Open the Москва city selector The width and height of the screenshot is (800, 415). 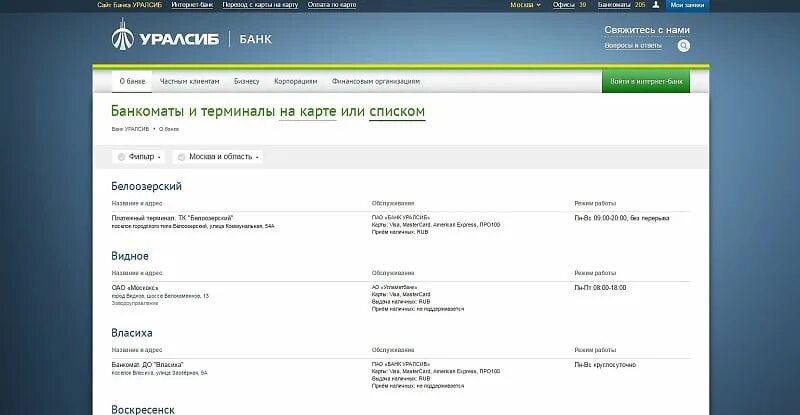pos(525,5)
